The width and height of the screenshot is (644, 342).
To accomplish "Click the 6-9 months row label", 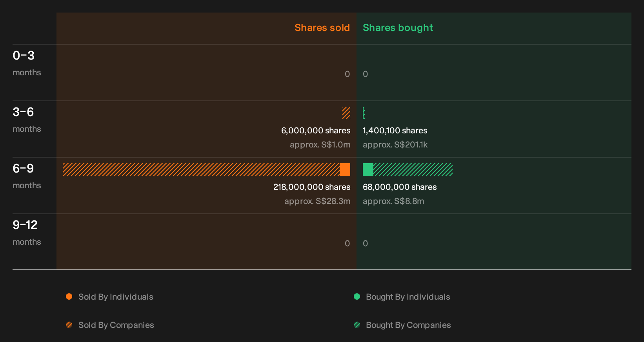I will pos(27,176).
